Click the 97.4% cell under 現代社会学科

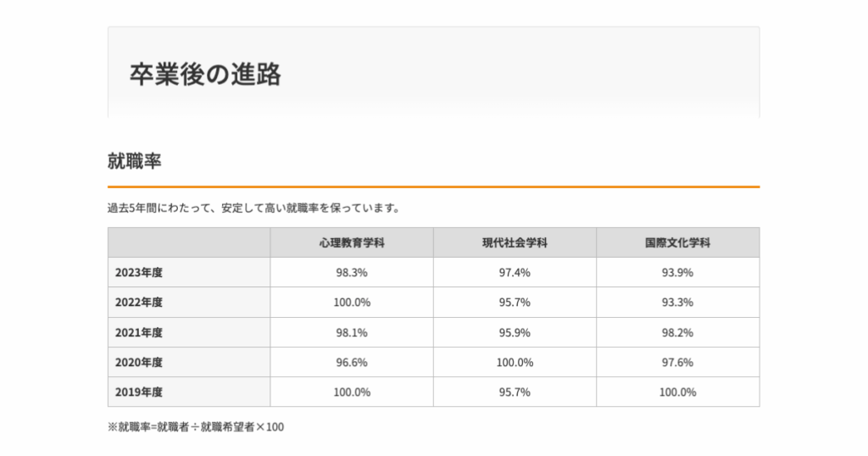click(515, 272)
